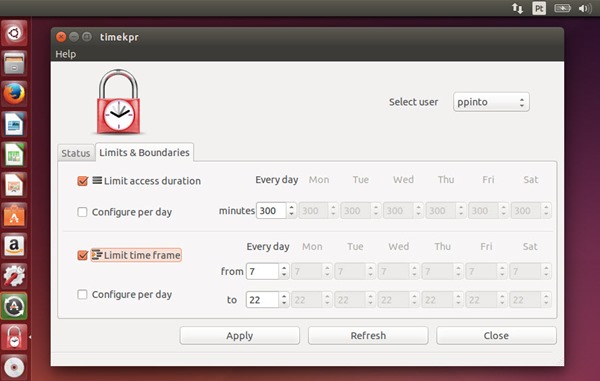600x381 pixels.
Task: Open LibreOffice Writer dock icon
Action: point(14,124)
